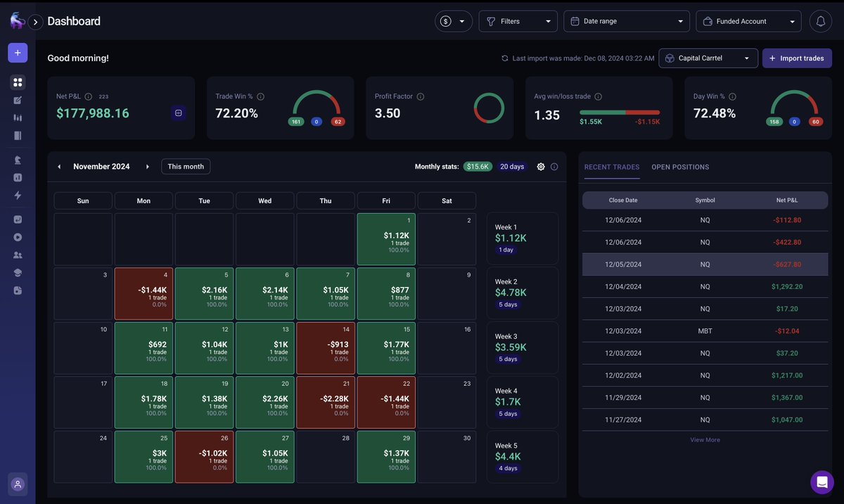Viewport: 844px width, 504px height.
Task: Select the 12/04/2024 NQ $1,292.20 trade row
Action: [x=705, y=287]
